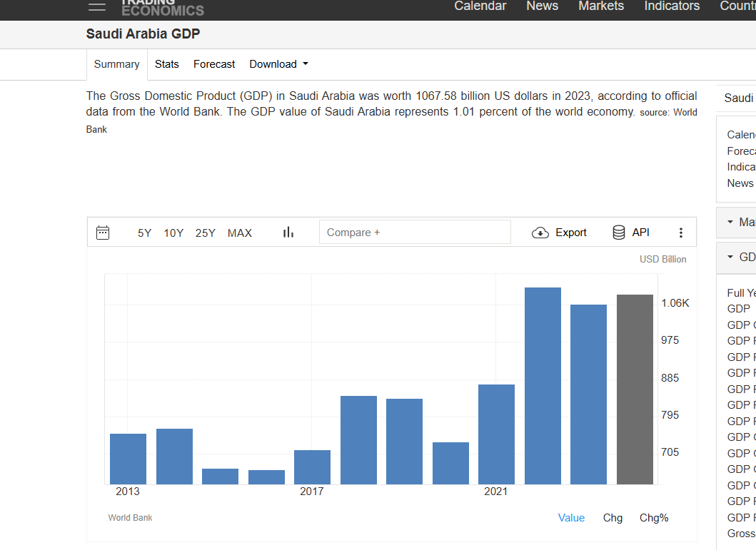Image resolution: width=756 pixels, height=550 pixels.
Task: Open the Stats tab
Action: click(166, 64)
